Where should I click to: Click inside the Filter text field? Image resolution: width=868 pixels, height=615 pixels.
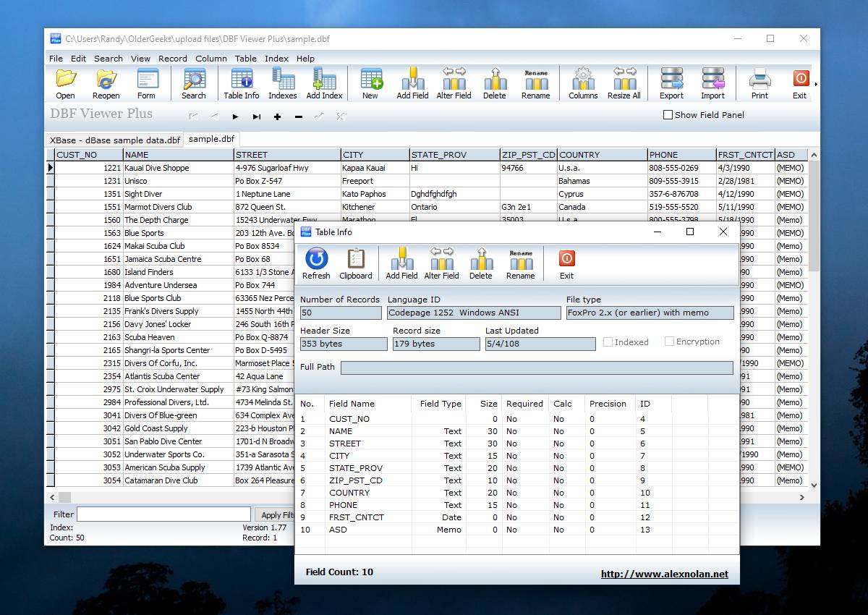[163, 514]
